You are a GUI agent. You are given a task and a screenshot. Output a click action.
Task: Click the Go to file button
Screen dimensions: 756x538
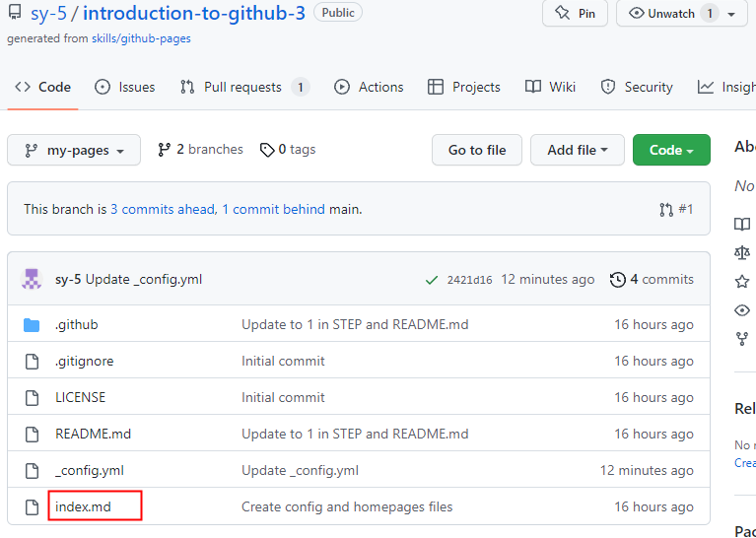[477, 150]
